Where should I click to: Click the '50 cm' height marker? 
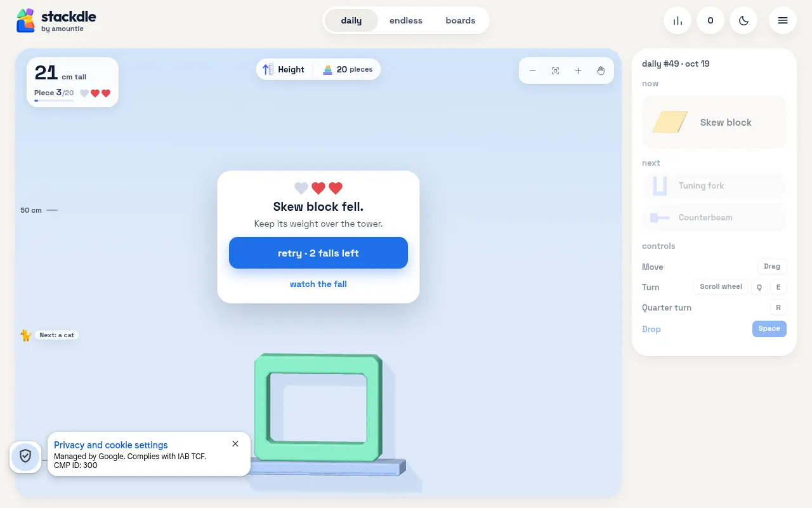[x=31, y=210]
